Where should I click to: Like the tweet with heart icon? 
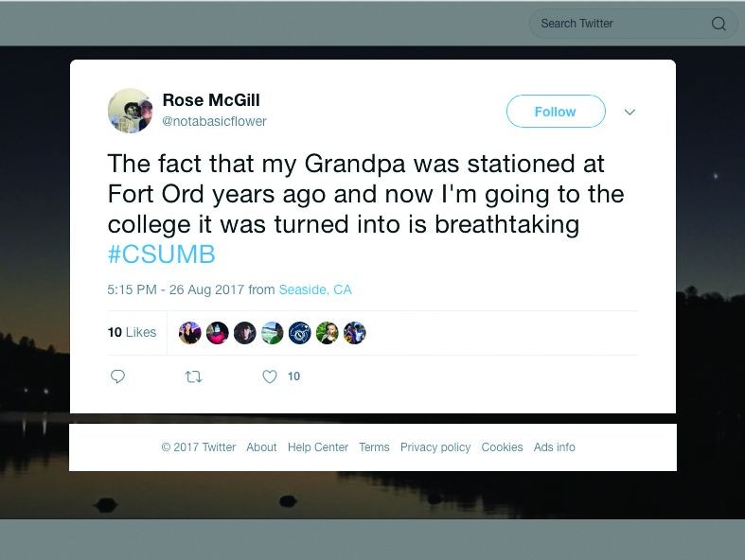point(270,376)
